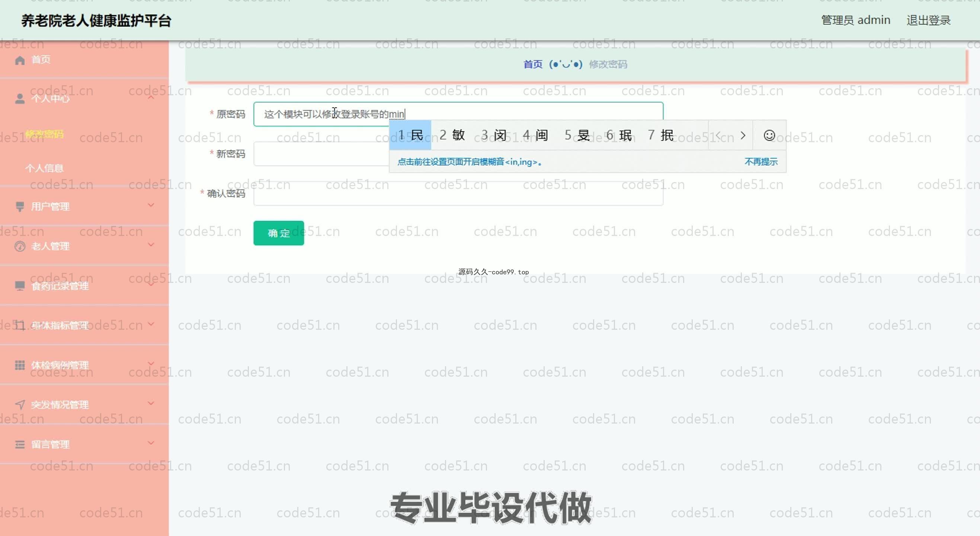Viewport: 980px width, 536px height.
Task: Open the 突发情况管理 menu label
Action: coord(60,405)
